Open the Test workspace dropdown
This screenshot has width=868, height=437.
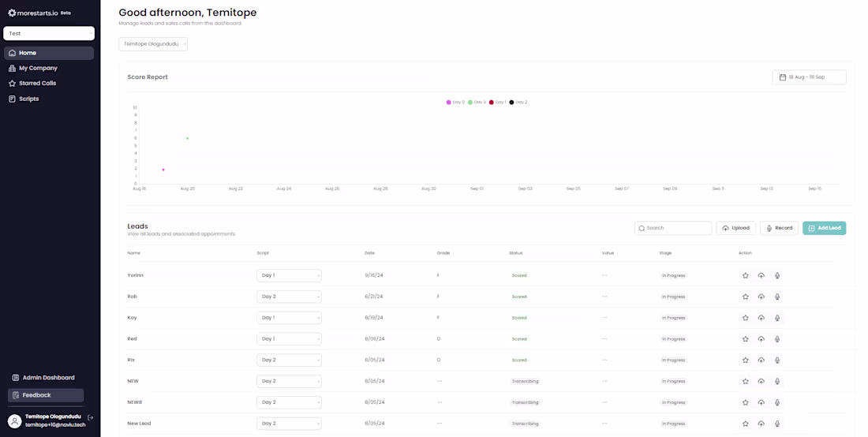pos(49,33)
